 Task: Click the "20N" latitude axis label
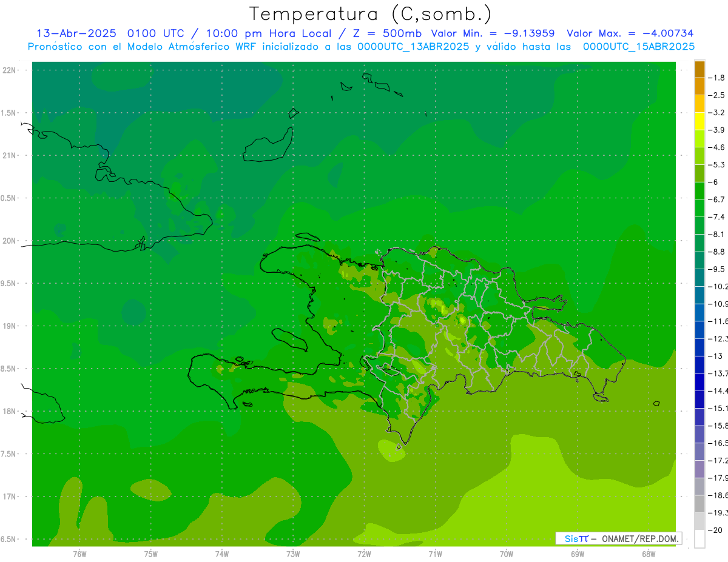9,241
